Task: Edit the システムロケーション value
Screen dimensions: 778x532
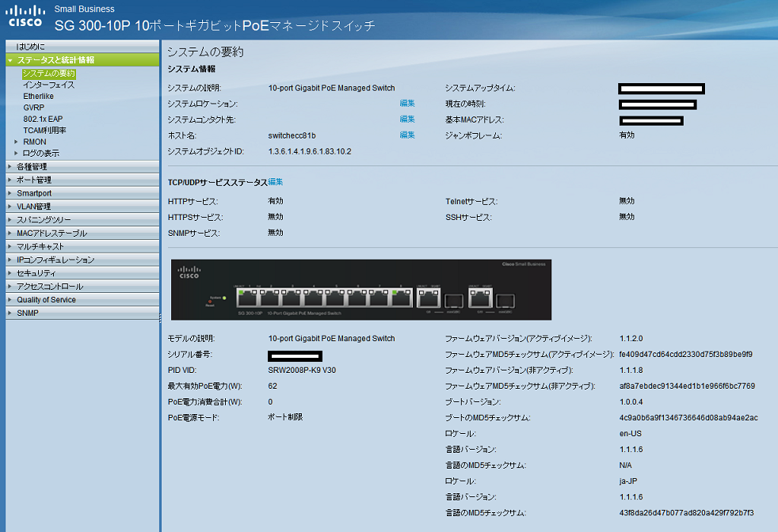Action: [407, 103]
